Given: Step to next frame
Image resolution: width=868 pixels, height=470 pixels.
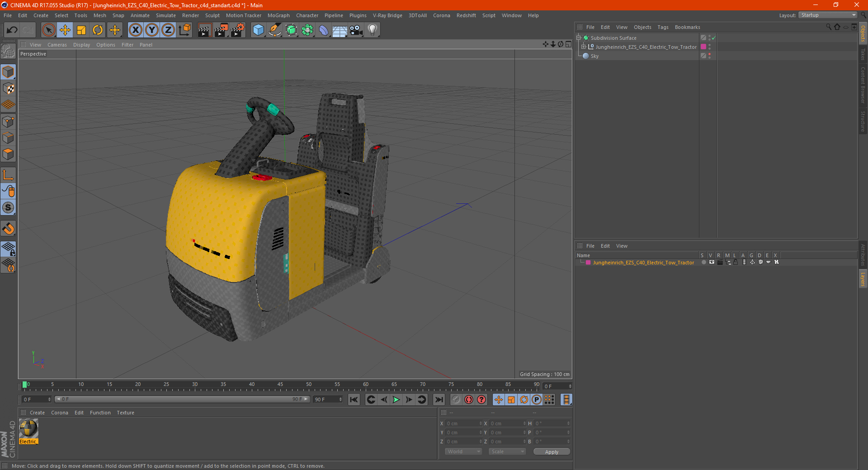Looking at the screenshot, I should 409,399.
